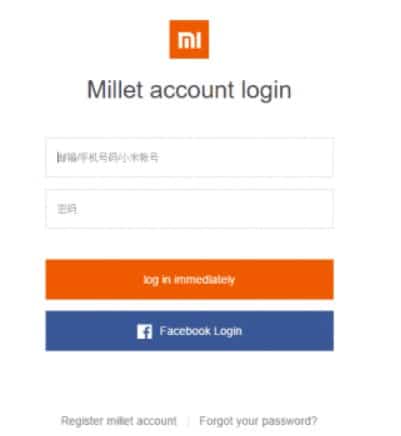This screenshot has height=436, width=401.
Task: Click the white 'mi' lettering inside the logo
Action: pos(189,40)
